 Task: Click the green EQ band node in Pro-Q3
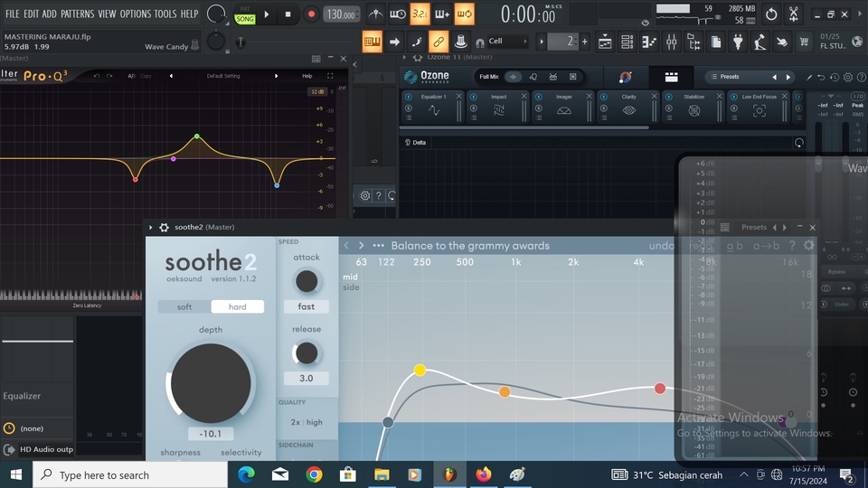[197, 136]
